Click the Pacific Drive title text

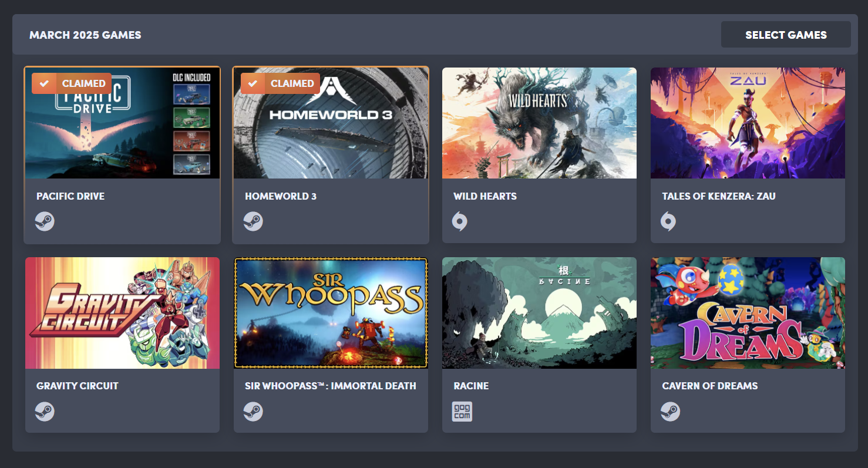70,196
